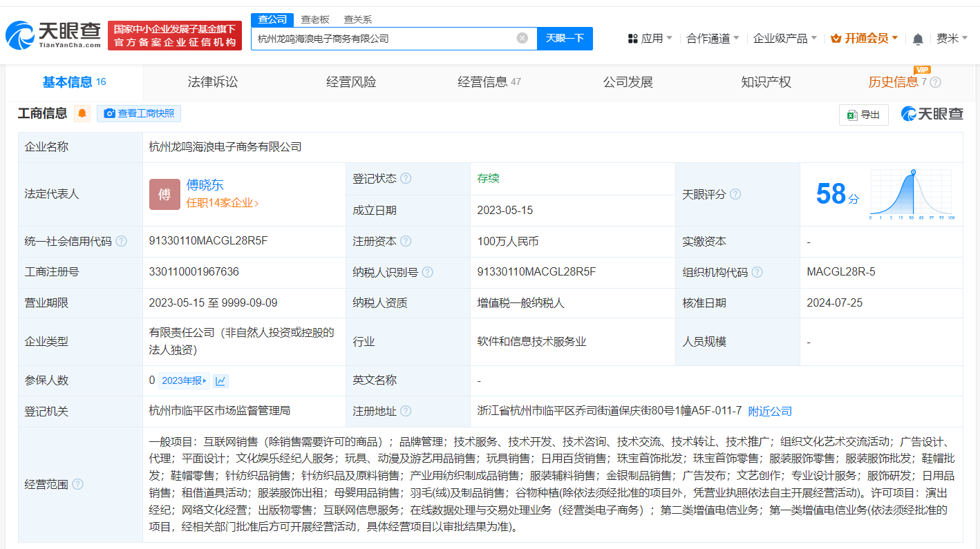Click help icon next to 登记状态
Screen dimensions: 980x549
point(406,178)
